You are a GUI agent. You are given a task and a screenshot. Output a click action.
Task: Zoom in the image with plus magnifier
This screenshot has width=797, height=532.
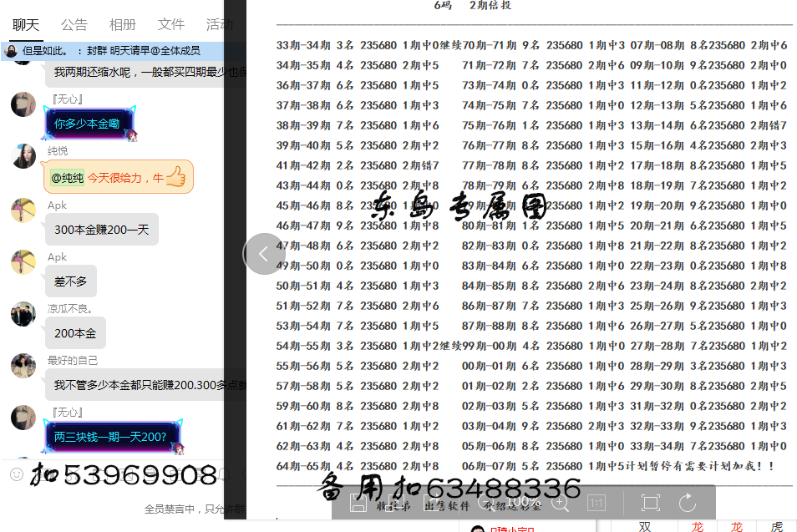point(560,503)
